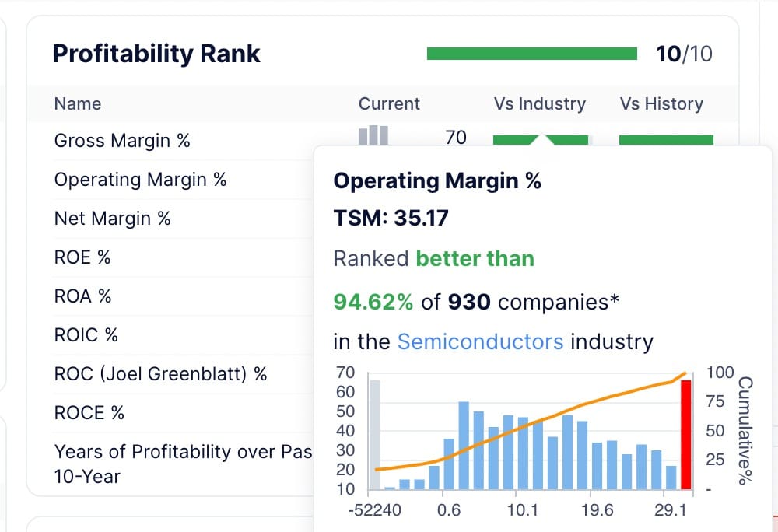Open Net Margin % metric
Screen dimensions: 778x532
tap(112, 218)
